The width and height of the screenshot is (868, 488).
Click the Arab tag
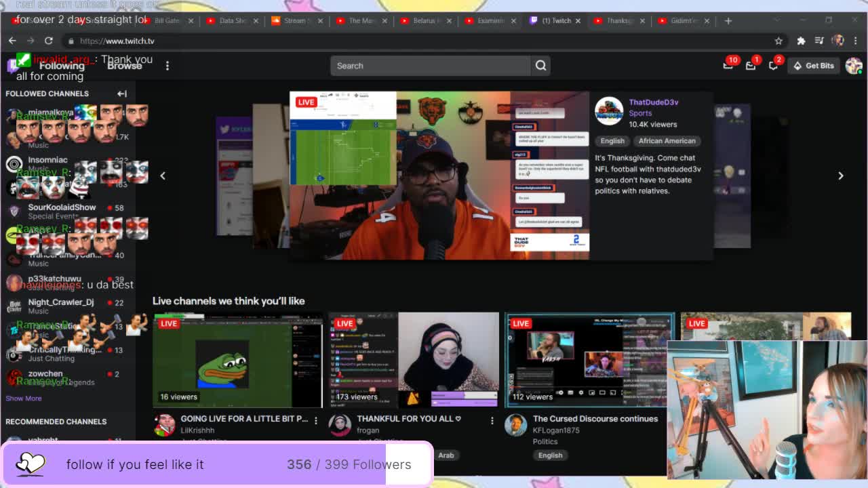[446, 455]
